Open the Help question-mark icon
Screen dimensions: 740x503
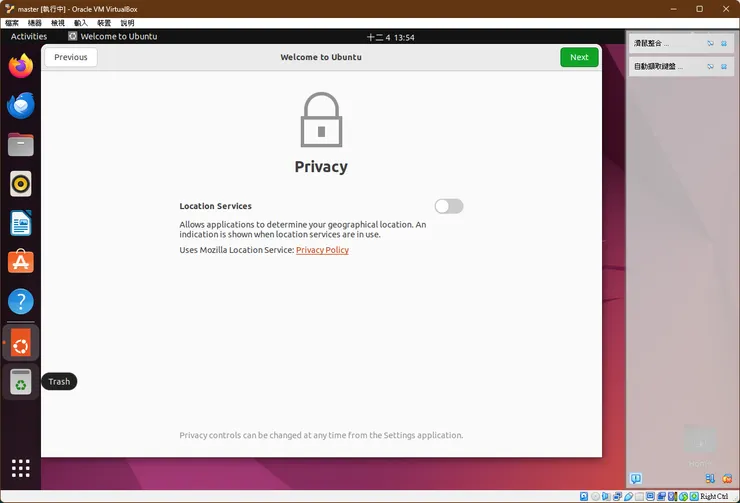tap(21, 301)
